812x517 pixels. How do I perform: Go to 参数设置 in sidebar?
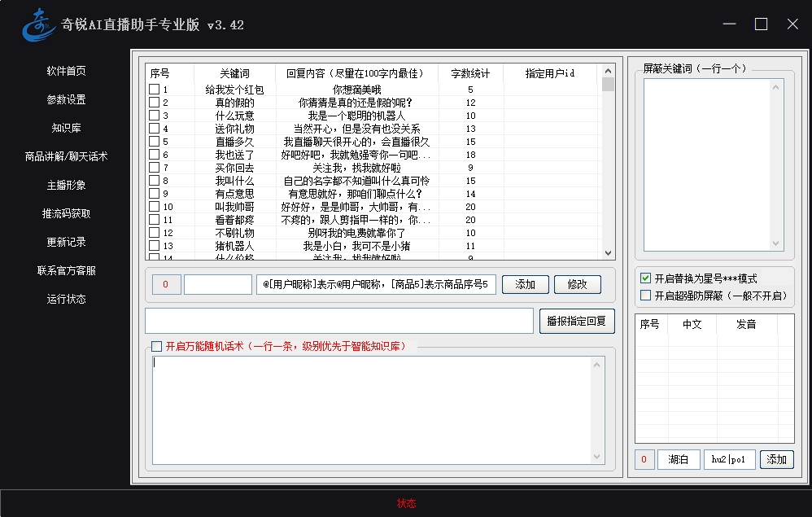pos(66,100)
